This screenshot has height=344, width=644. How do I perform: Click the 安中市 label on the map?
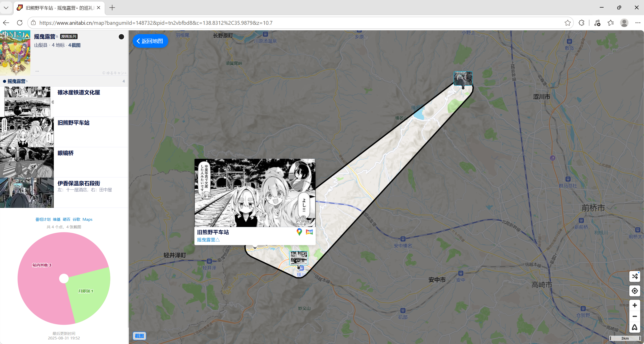(x=437, y=280)
